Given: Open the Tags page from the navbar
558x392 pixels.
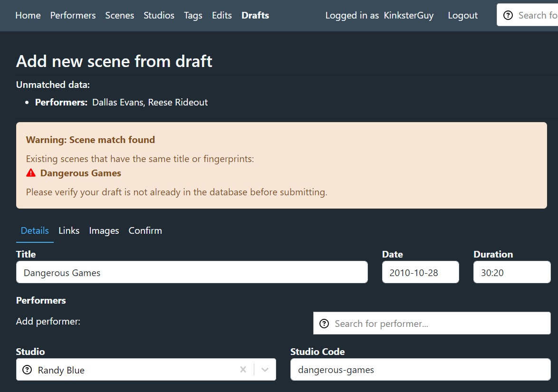Looking at the screenshot, I should point(193,15).
